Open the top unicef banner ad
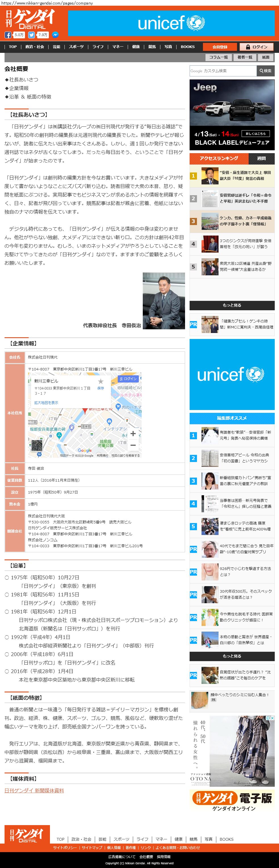The width and height of the screenshot is (279, 868). [171, 23]
